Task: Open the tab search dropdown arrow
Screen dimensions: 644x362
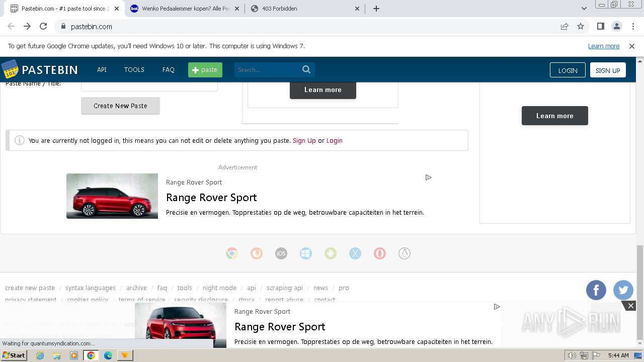Action: click(584, 9)
